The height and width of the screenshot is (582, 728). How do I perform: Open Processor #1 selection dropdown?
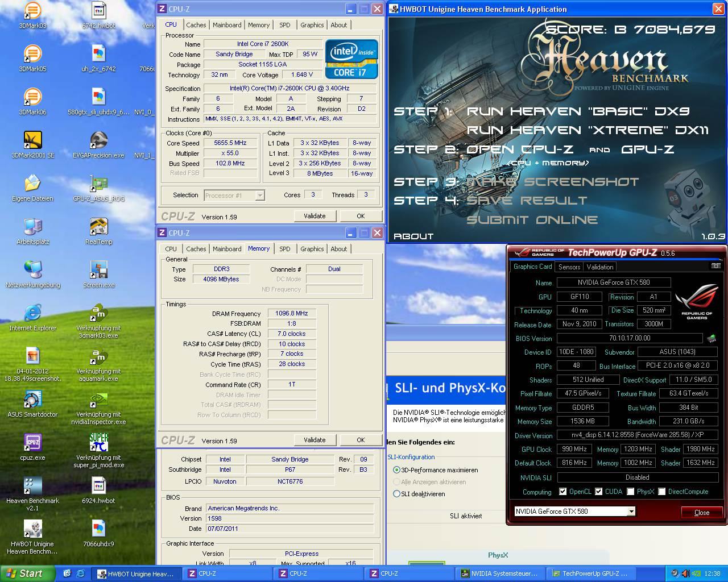(x=259, y=196)
